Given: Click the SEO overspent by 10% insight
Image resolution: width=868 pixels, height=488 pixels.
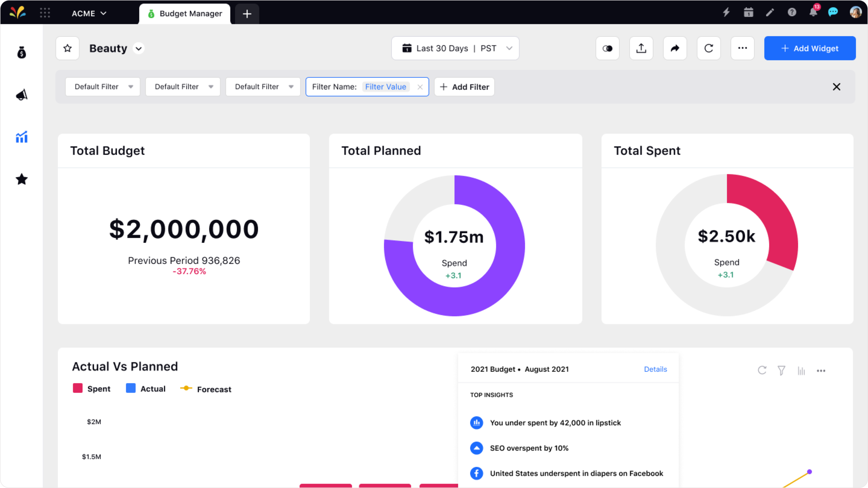Looking at the screenshot, I should pos(529,448).
